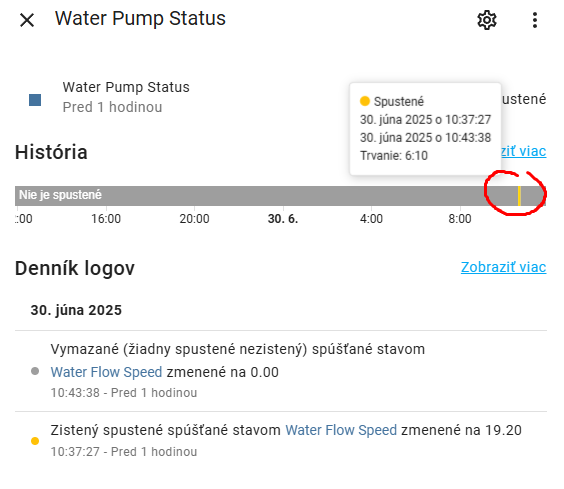
Task: Click the yellow Spustené segment in history bar
Action: click(519, 196)
